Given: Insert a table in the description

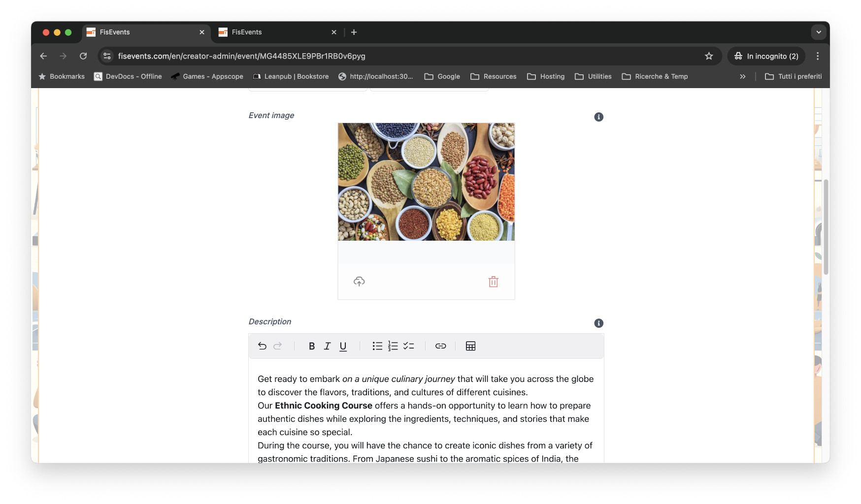Looking at the screenshot, I should pyautogui.click(x=471, y=346).
